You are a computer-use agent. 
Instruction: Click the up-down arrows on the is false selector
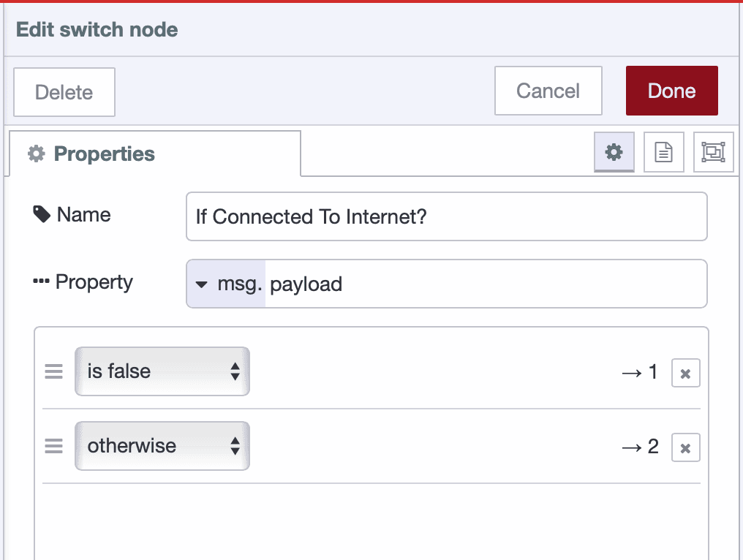tap(237, 371)
